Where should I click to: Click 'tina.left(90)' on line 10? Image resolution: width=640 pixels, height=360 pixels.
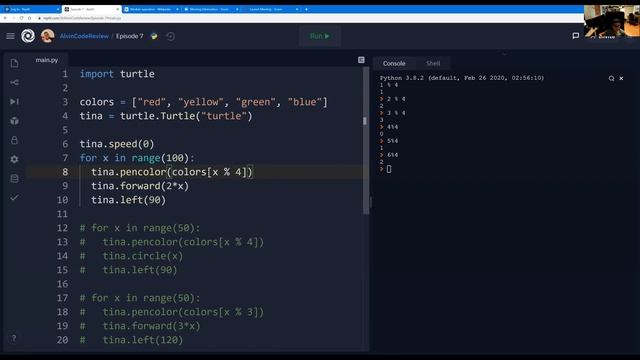129,200
